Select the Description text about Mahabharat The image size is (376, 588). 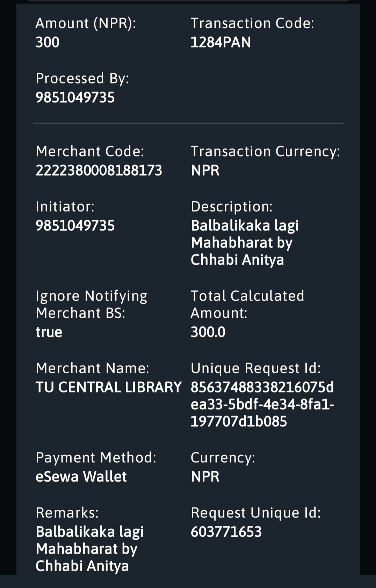(245, 242)
